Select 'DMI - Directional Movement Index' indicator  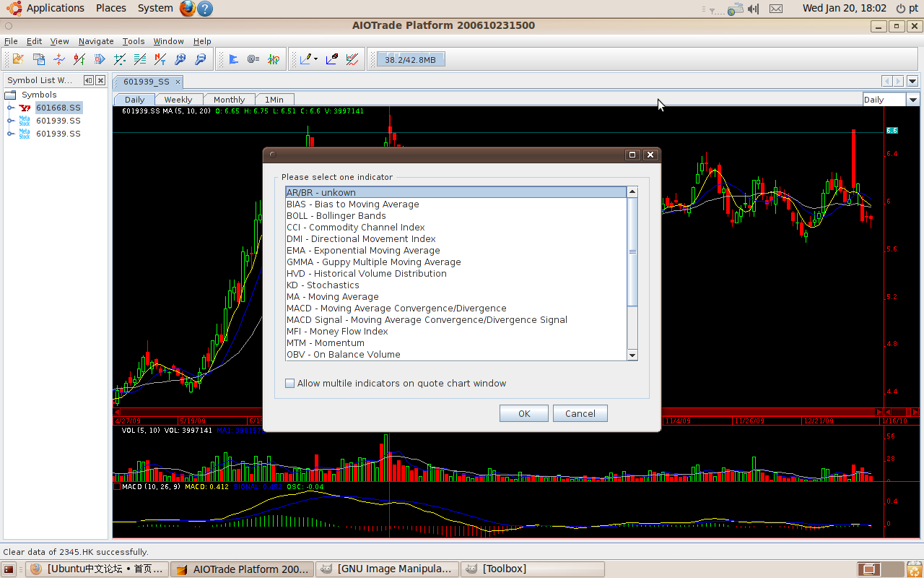coord(456,239)
